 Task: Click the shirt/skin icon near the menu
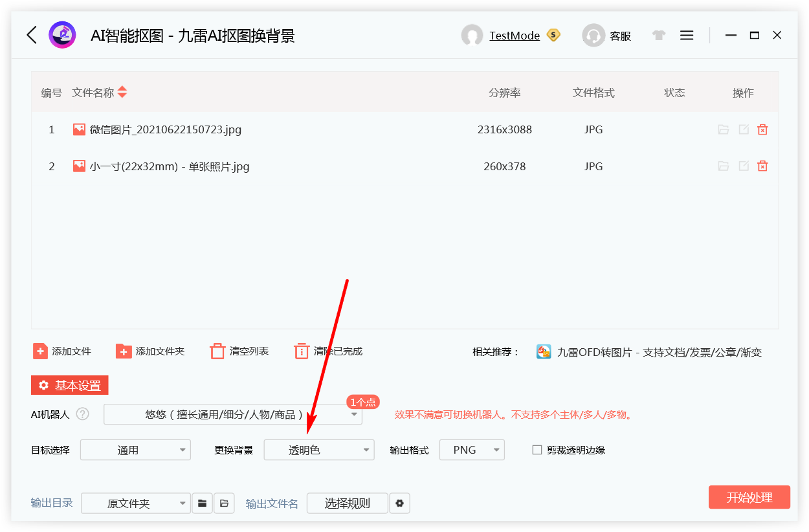tap(658, 36)
